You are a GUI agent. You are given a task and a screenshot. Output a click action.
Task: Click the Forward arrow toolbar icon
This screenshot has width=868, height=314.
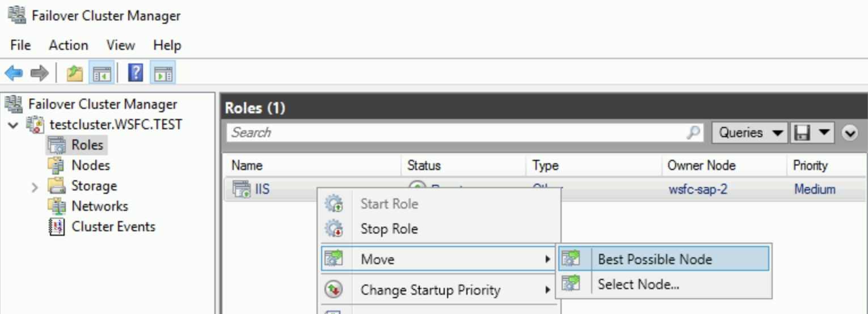coord(39,73)
